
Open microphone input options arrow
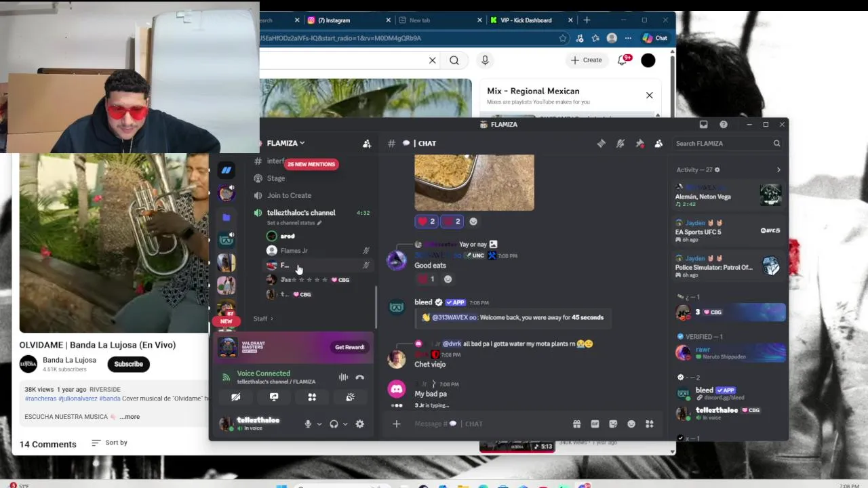319,424
